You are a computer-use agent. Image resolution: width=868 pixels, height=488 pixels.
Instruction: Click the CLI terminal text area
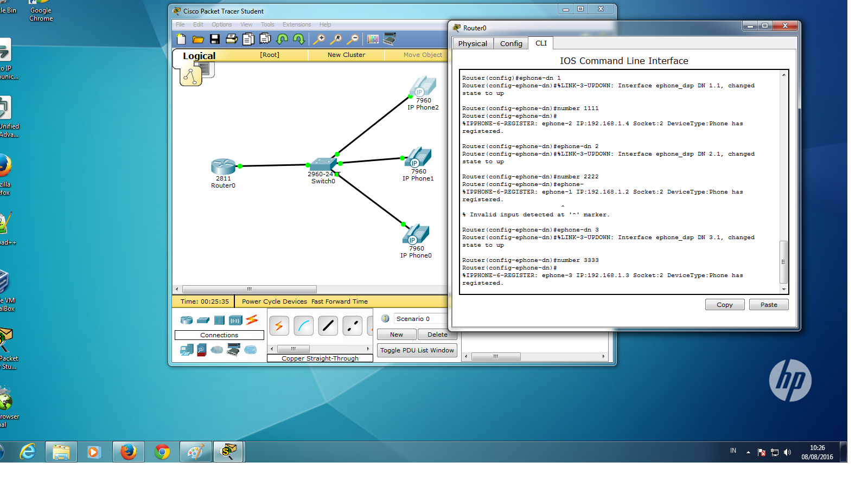pos(620,182)
